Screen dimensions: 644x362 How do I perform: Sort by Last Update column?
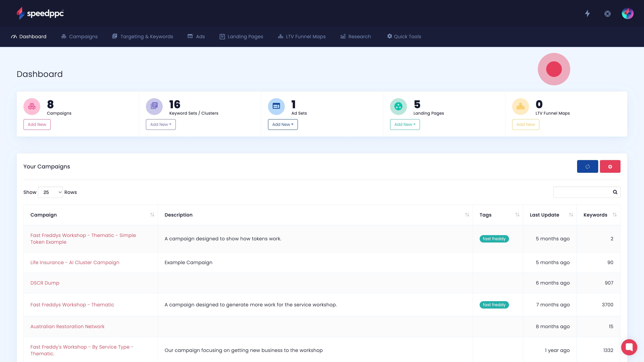coord(571,215)
